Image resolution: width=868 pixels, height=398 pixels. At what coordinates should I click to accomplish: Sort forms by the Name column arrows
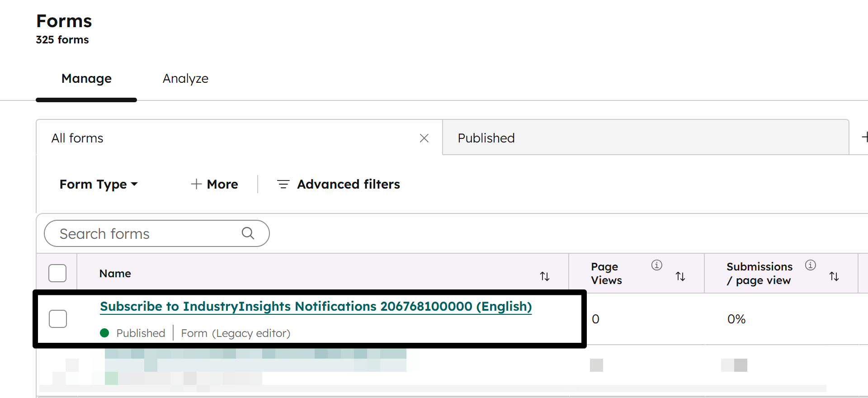pos(545,276)
